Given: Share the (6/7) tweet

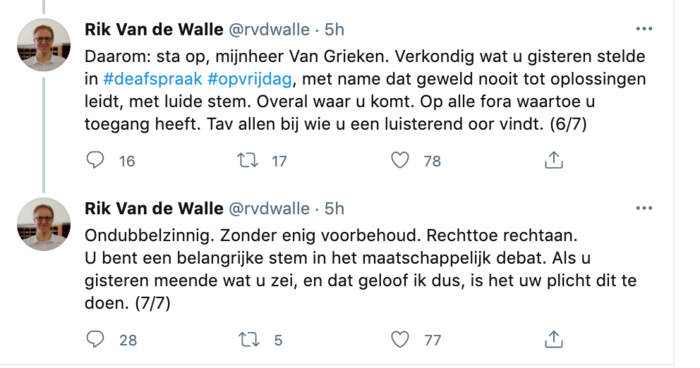Looking at the screenshot, I should [x=554, y=160].
